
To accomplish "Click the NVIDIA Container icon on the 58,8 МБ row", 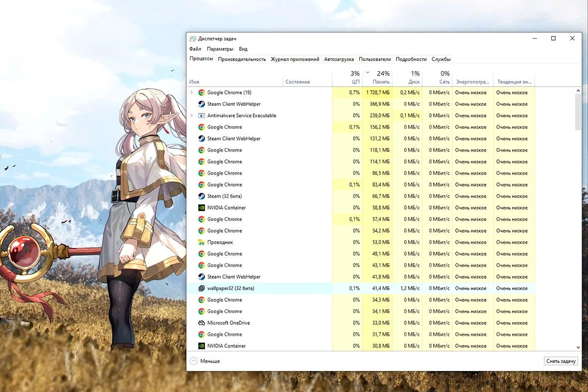I will click(201, 208).
